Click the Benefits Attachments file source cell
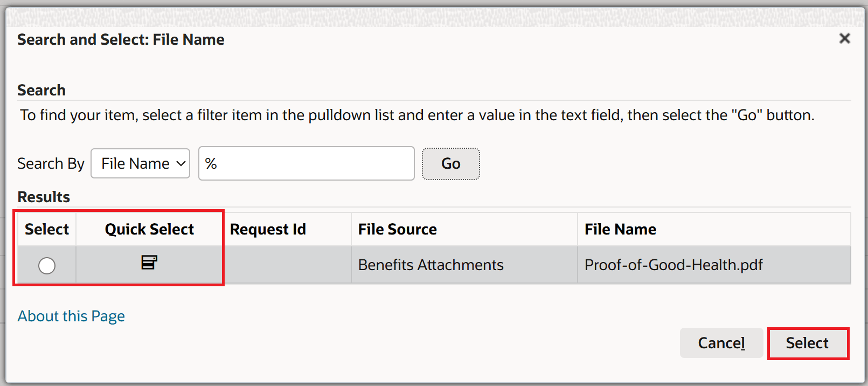Image resolution: width=868 pixels, height=386 pixels. 430,265
